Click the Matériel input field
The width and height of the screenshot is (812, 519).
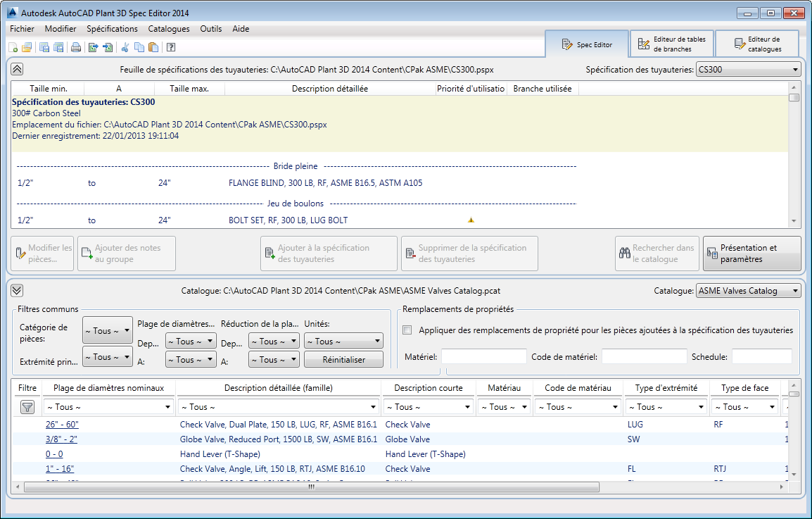click(483, 357)
